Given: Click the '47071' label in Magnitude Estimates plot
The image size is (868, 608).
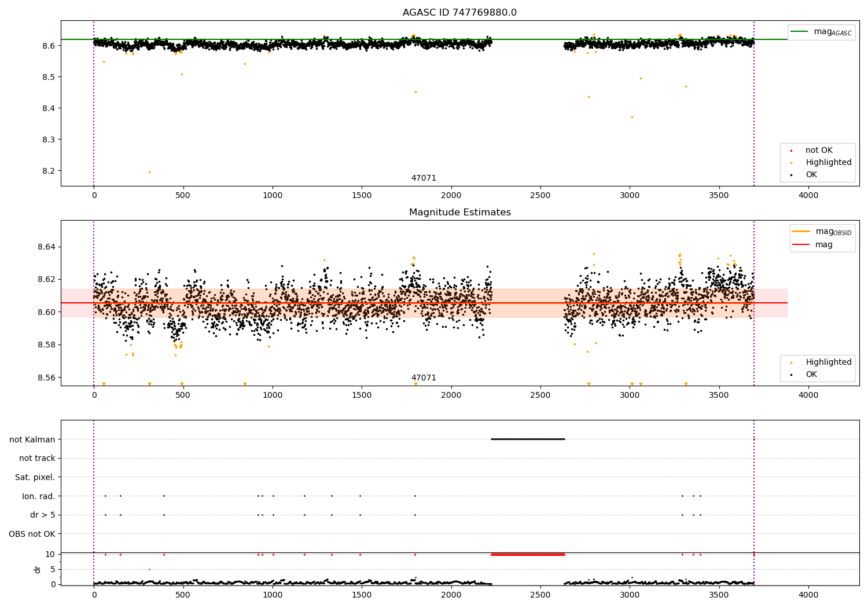Looking at the screenshot, I should 424,378.
